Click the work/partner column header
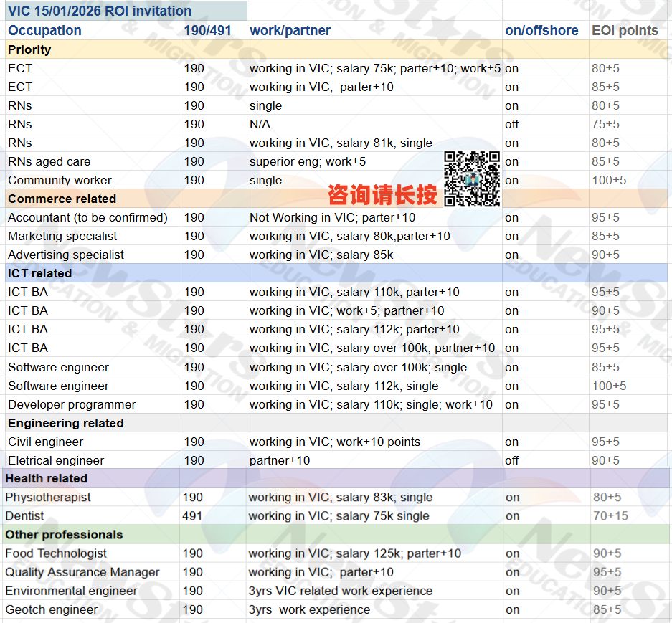Screen dimensions: 672x623 [290, 30]
